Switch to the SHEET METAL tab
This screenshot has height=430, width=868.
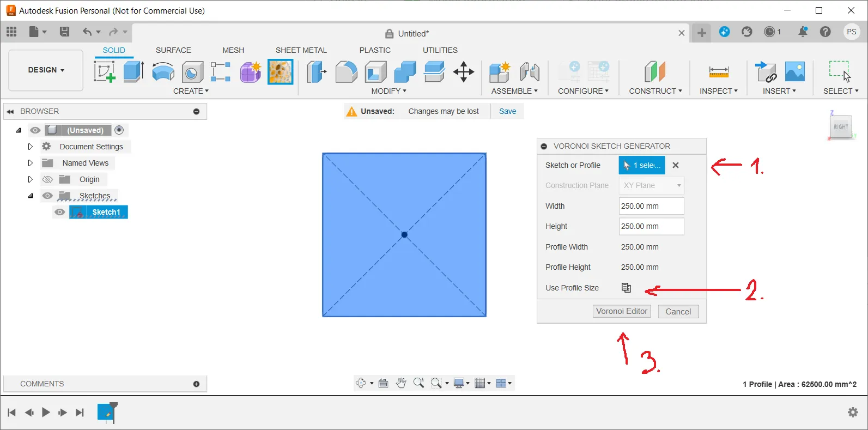301,50
